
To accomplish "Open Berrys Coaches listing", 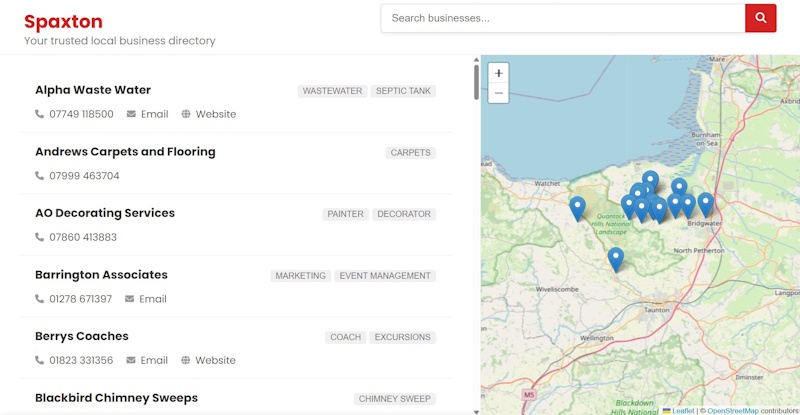I will click(x=82, y=336).
